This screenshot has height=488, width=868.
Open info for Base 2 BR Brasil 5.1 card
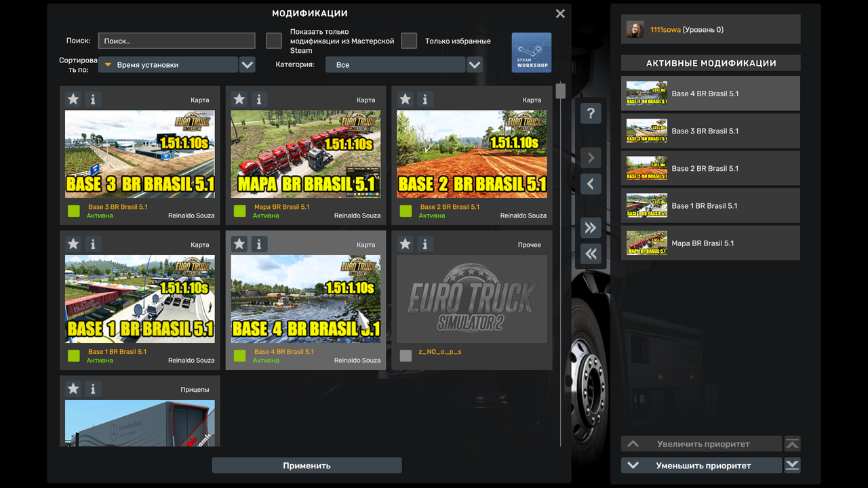coord(425,99)
